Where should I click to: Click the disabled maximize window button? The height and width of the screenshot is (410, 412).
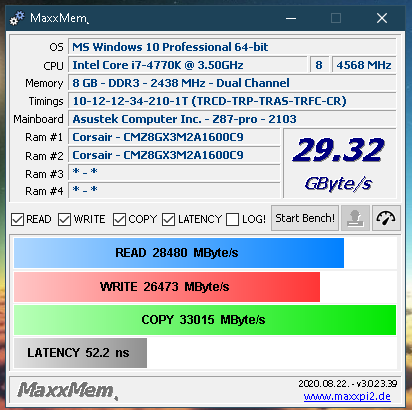pos(336,18)
